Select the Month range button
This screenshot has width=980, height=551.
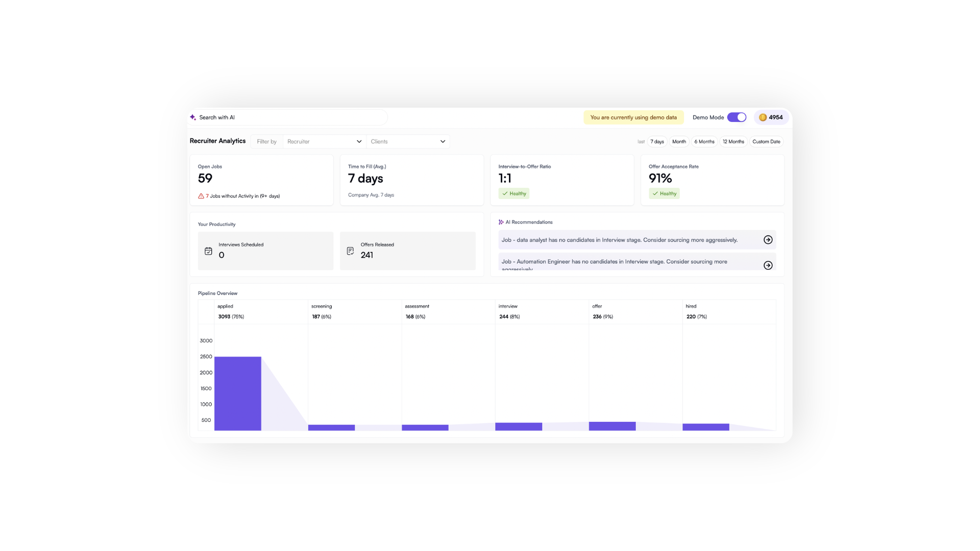pyautogui.click(x=679, y=142)
